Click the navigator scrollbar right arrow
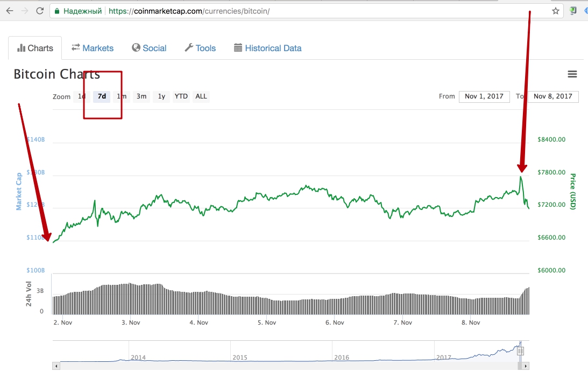The width and height of the screenshot is (588, 378). point(526,366)
